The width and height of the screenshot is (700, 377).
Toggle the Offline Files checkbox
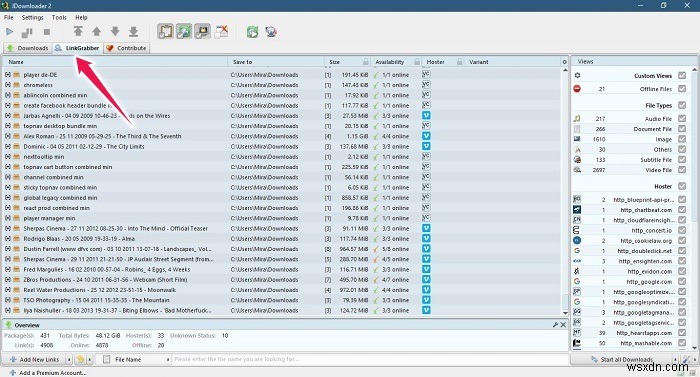682,89
